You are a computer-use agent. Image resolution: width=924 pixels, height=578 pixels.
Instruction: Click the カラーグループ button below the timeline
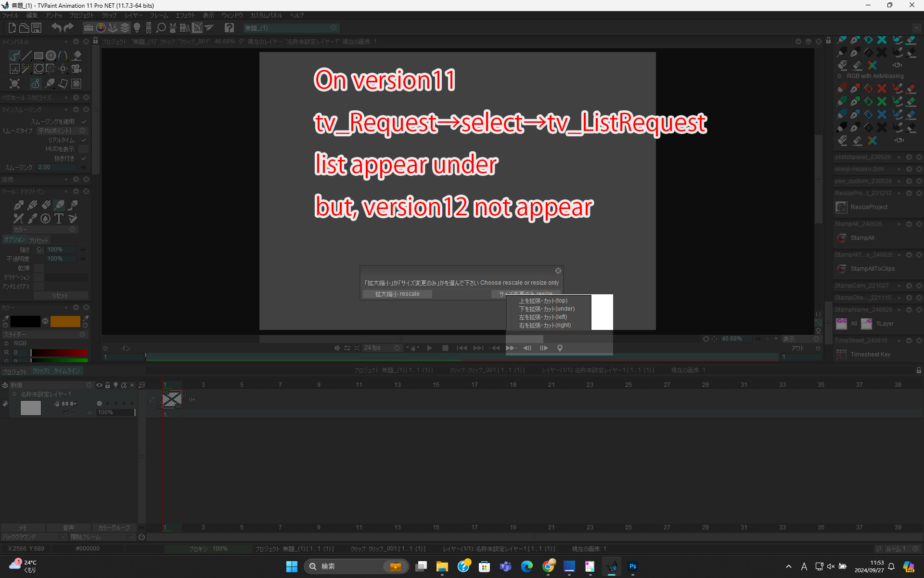(x=114, y=528)
